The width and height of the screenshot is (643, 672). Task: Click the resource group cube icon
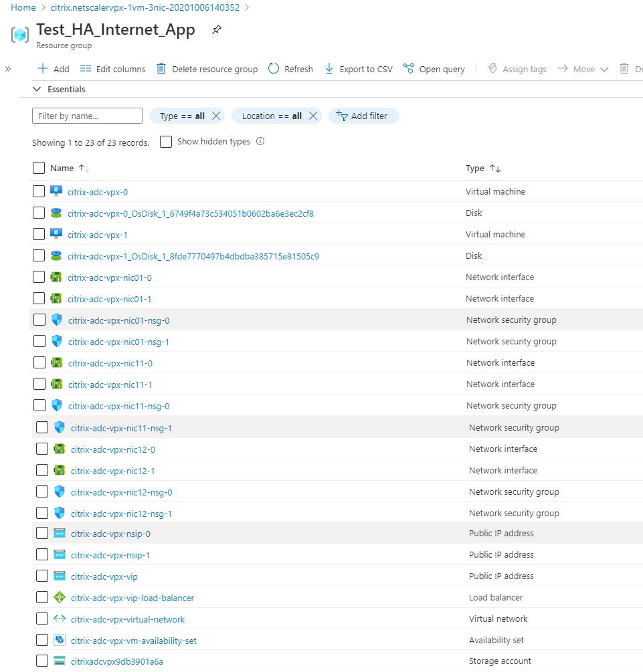coord(20,34)
